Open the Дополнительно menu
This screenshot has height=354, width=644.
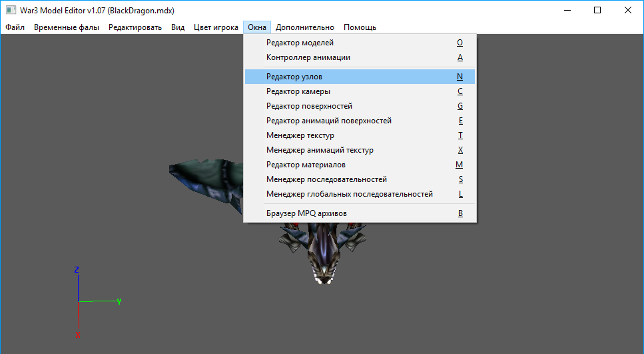click(x=305, y=27)
